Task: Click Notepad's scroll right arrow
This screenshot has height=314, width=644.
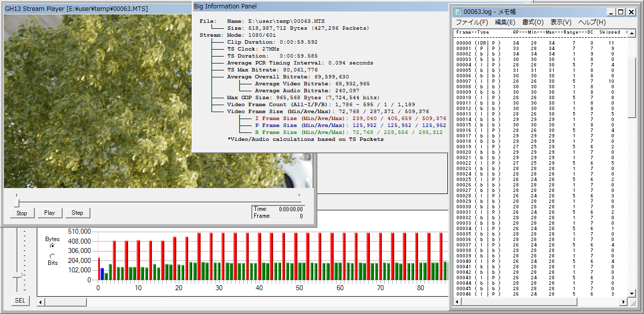Action: click(624, 302)
